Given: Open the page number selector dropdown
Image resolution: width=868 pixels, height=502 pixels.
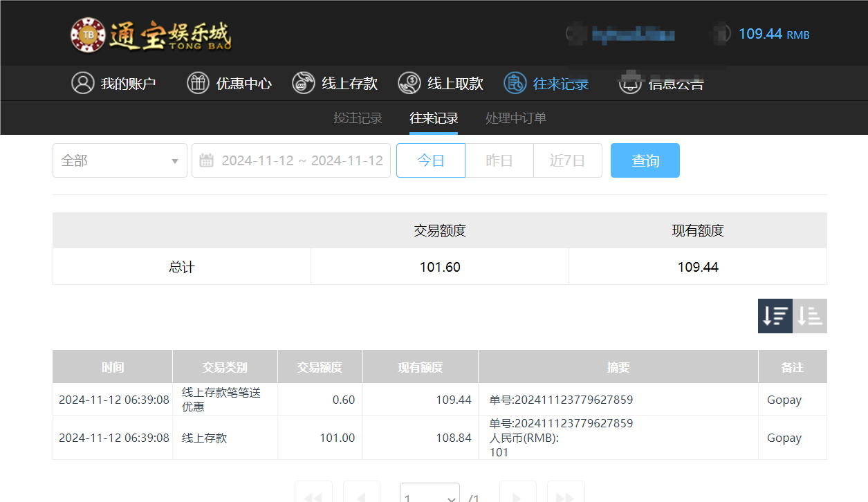Looking at the screenshot, I should 430,494.
